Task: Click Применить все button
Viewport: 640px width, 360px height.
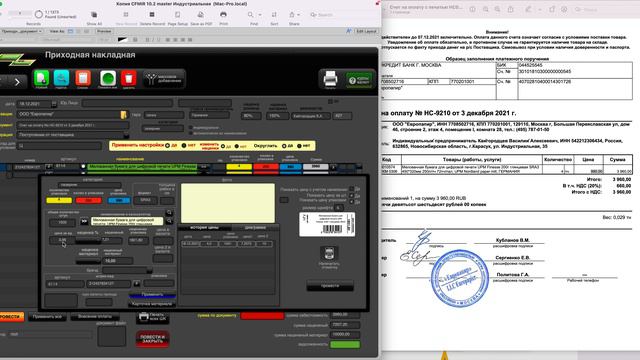Action: [x=47, y=317]
